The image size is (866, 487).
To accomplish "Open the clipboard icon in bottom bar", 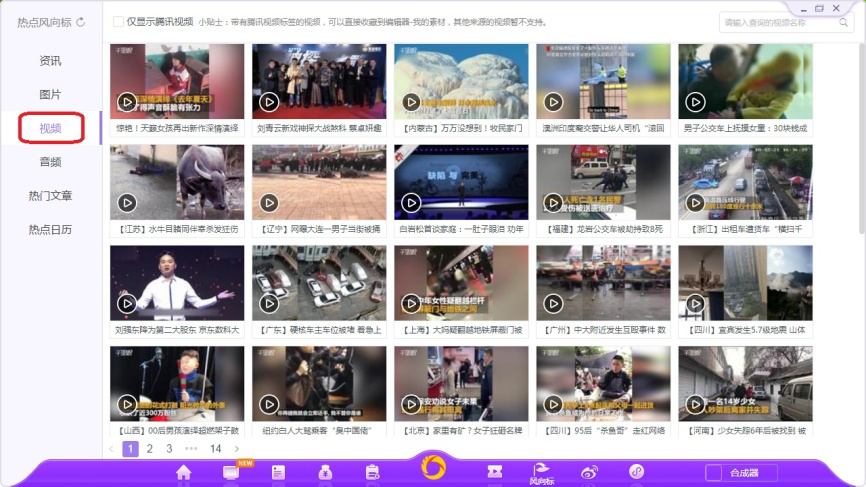I will click(x=373, y=473).
